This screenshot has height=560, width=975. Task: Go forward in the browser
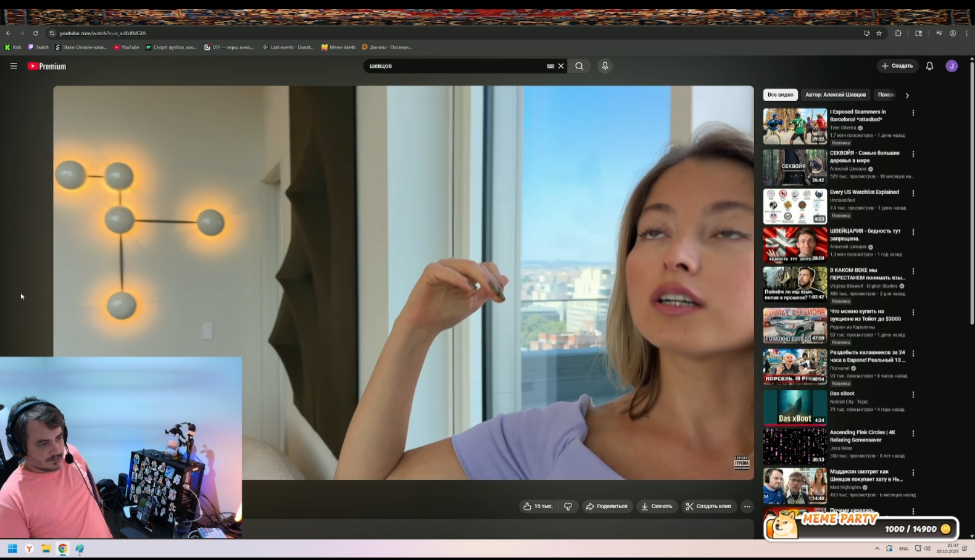click(x=22, y=33)
